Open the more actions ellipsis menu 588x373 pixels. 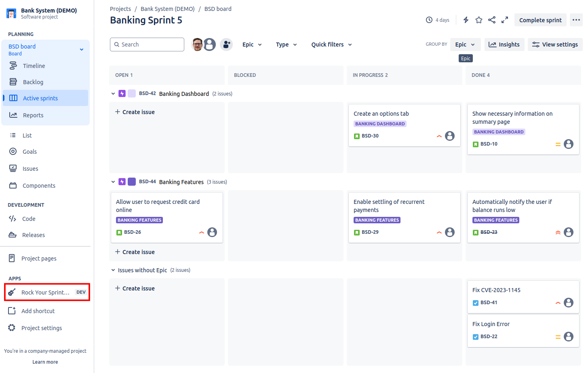tap(576, 20)
